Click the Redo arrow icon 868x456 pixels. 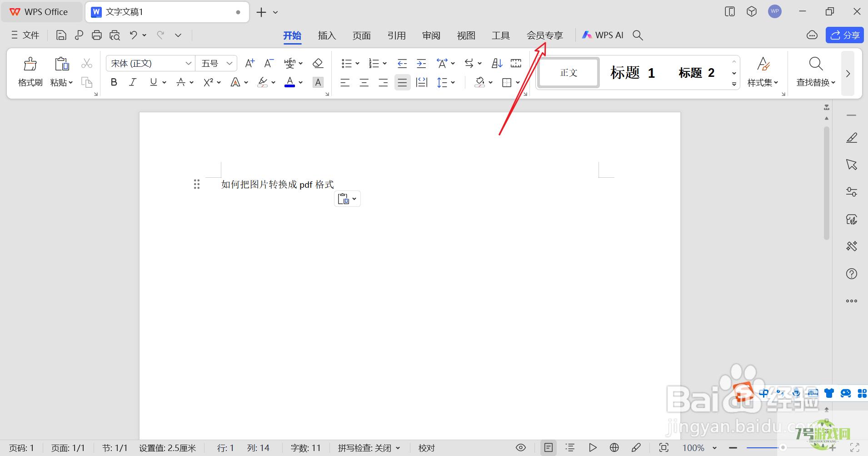click(160, 35)
